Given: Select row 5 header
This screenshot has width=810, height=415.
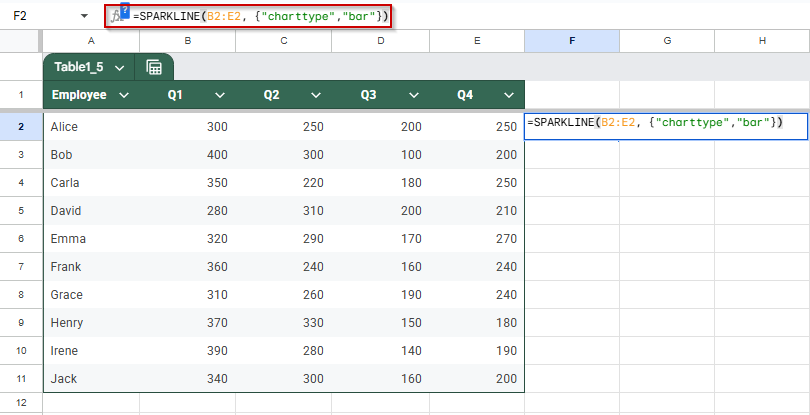Looking at the screenshot, I should click(21, 210).
